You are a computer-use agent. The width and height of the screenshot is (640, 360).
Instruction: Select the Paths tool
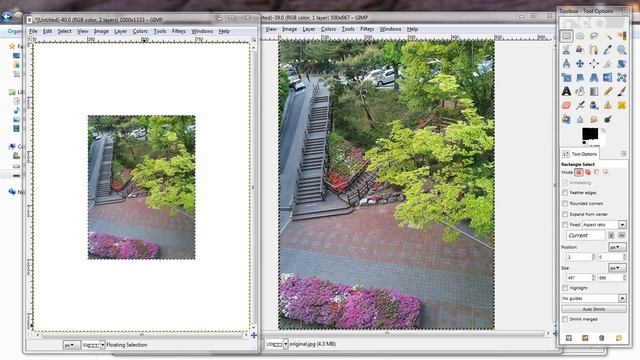click(x=594, y=50)
